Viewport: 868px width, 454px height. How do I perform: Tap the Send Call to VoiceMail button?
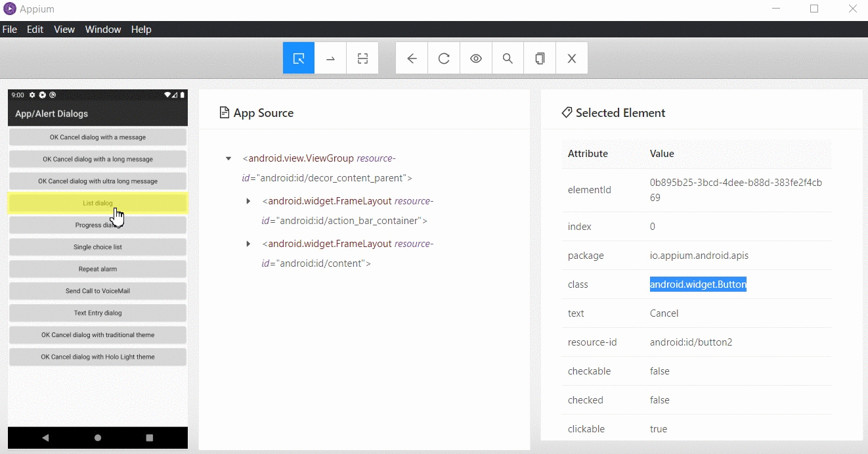[98, 291]
